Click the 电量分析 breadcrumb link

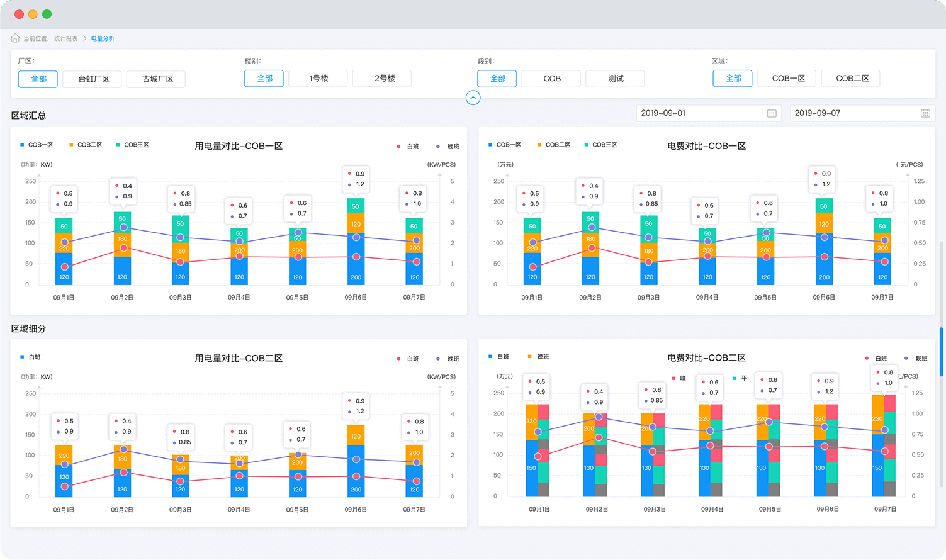point(103,39)
